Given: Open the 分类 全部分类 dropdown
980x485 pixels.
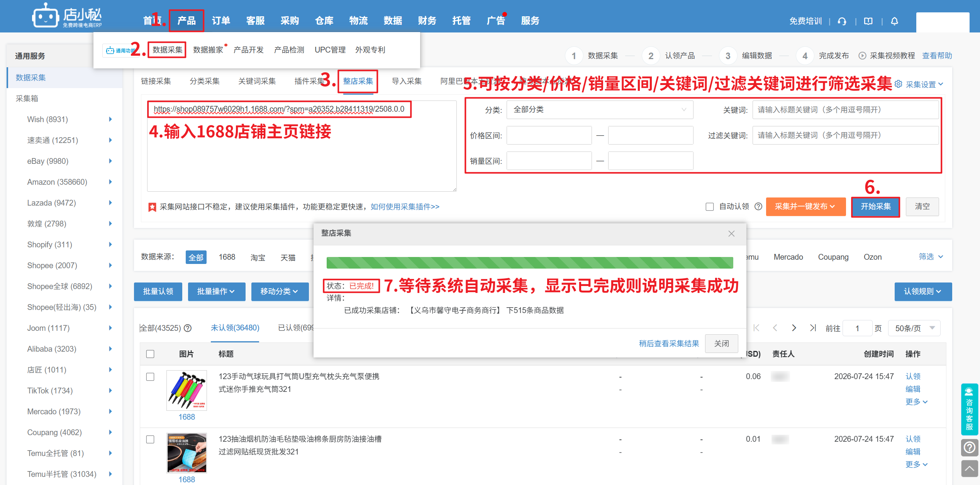Looking at the screenshot, I should (x=600, y=110).
